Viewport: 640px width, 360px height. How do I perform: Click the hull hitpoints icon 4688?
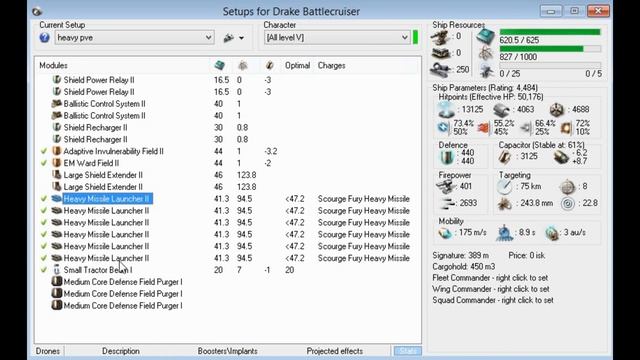[557, 110]
